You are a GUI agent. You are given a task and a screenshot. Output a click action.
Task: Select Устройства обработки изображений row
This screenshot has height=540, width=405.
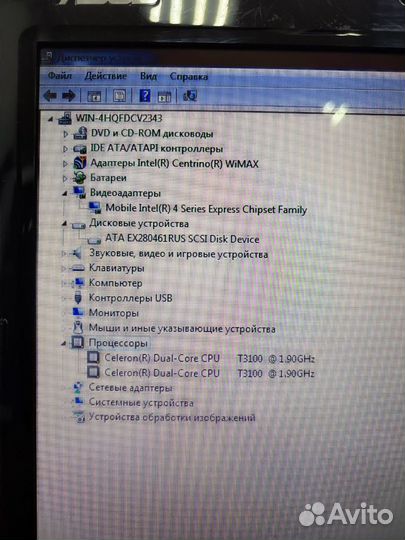172,417
